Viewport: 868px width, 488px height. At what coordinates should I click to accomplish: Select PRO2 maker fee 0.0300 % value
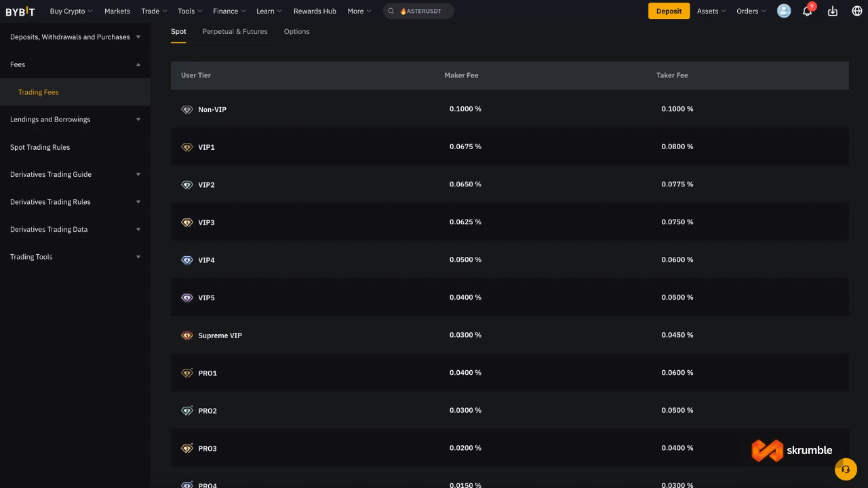click(x=465, y=410)
